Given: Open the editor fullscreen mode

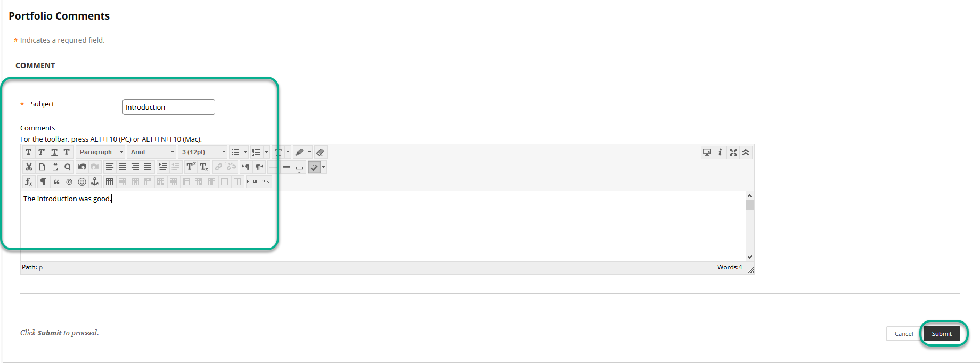Looking at the screenshot, I should tap(733, 152).
